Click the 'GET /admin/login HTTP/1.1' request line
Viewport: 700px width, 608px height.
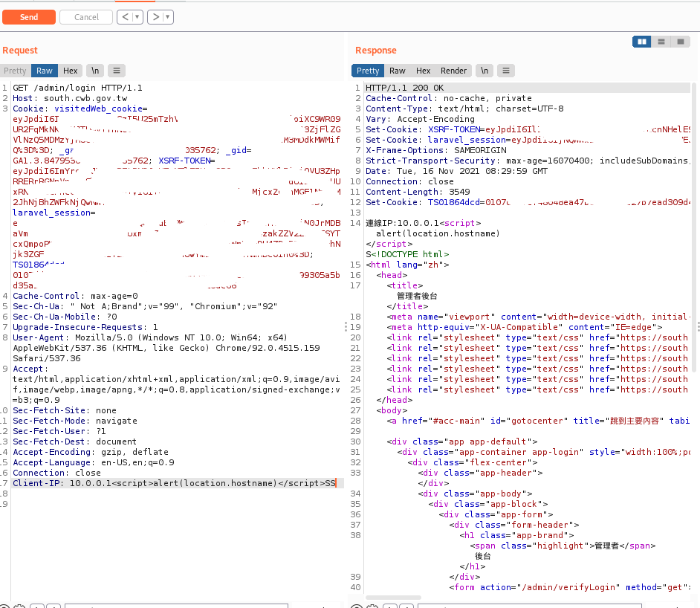[x=77, y=88]
